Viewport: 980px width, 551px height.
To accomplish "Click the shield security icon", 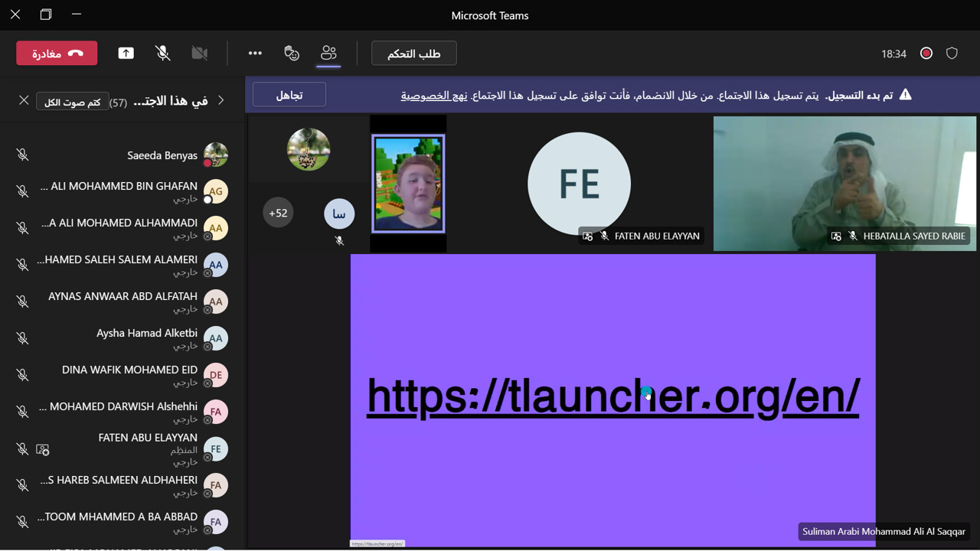I will coord(952,54).
